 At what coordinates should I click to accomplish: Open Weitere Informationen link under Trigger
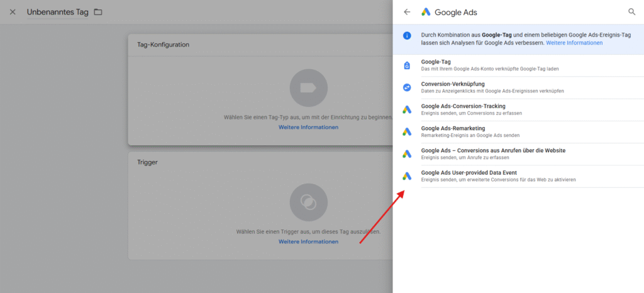pos(308,241)
